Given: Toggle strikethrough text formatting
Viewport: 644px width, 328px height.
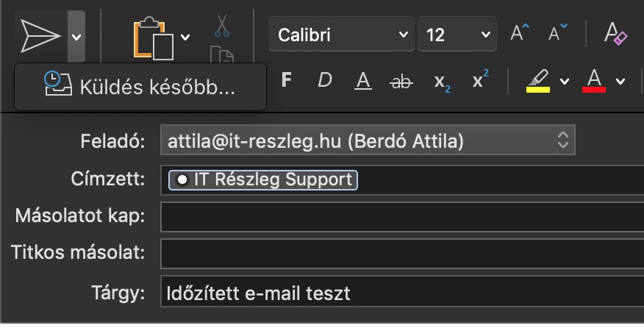Looking at the screenshot, I should coord(401,81).
